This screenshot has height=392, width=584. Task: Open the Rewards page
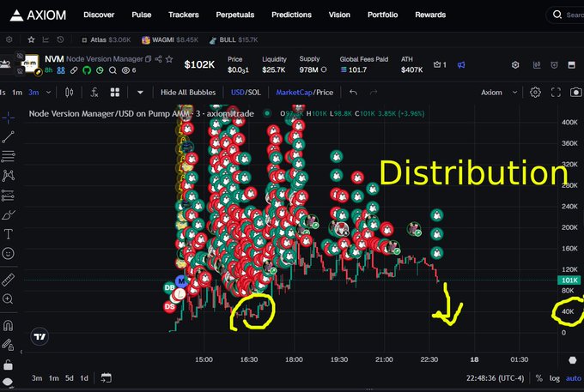pyautogui.click(x=430, y=15)
